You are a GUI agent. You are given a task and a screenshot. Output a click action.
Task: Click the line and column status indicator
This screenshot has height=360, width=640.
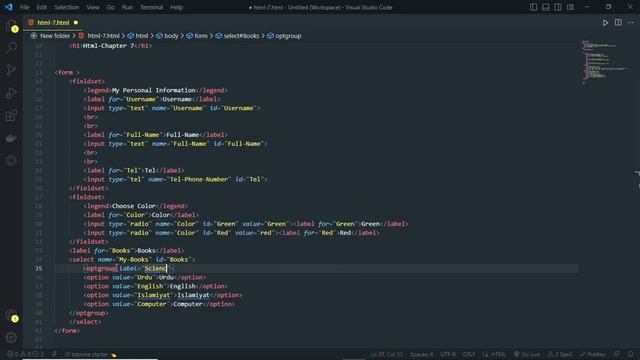(x=387, y=354)
